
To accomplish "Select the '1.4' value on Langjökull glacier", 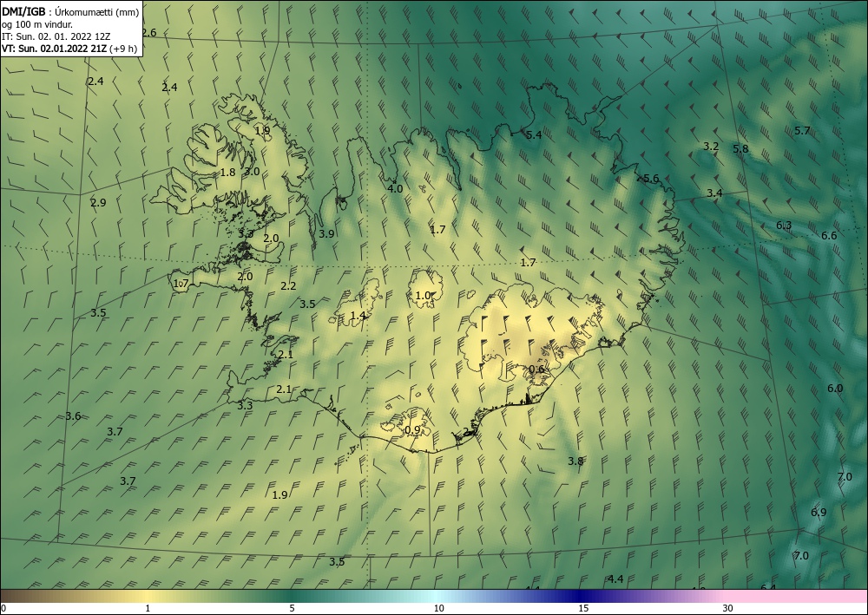I will pyautogui.click(x=358, y=316).
